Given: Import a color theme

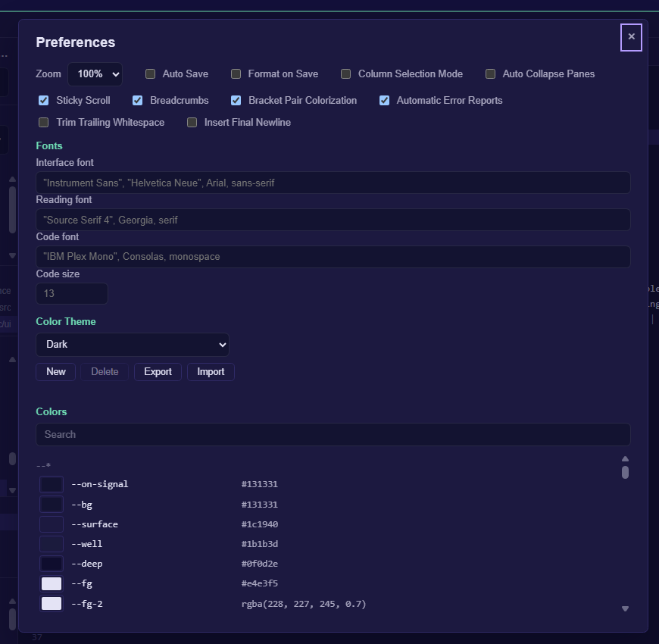Looking at the screenshot, I should [211, 372].
